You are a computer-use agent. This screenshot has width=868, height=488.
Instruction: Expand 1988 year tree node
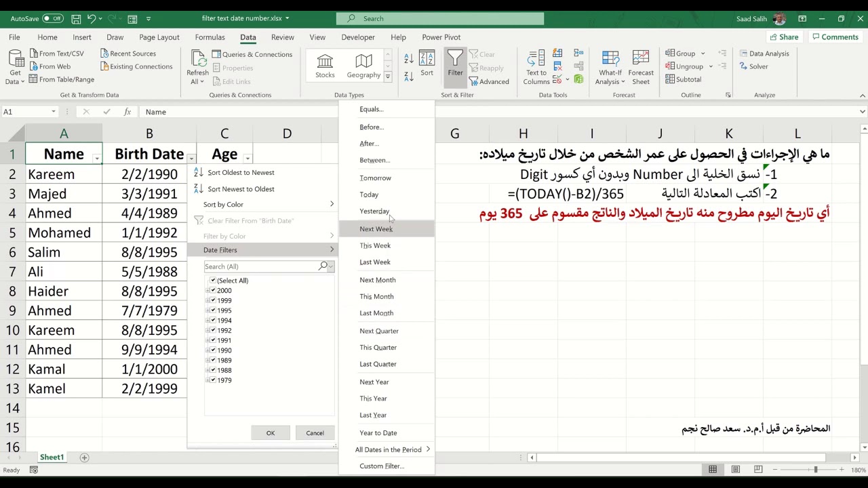click(x=207, y=370)
